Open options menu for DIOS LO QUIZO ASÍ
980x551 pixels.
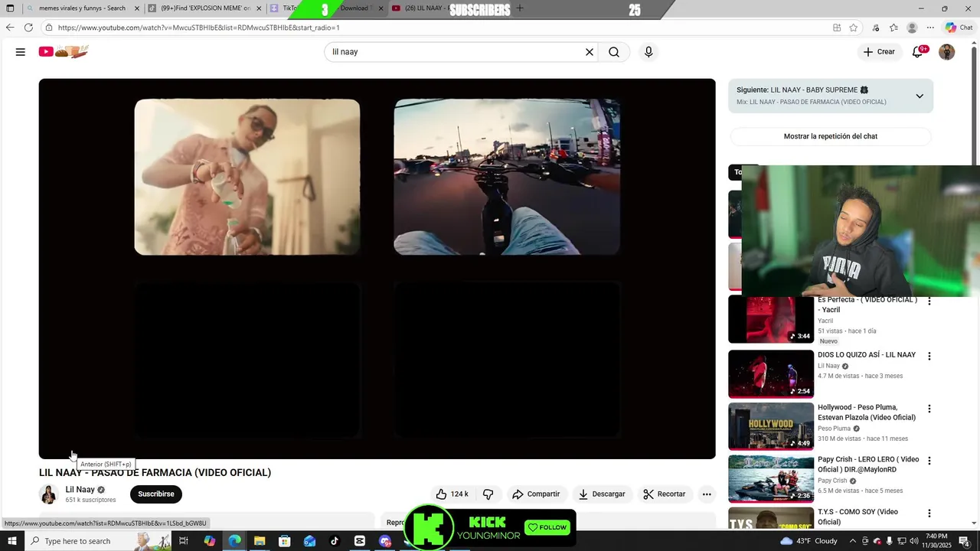point(929,357)
